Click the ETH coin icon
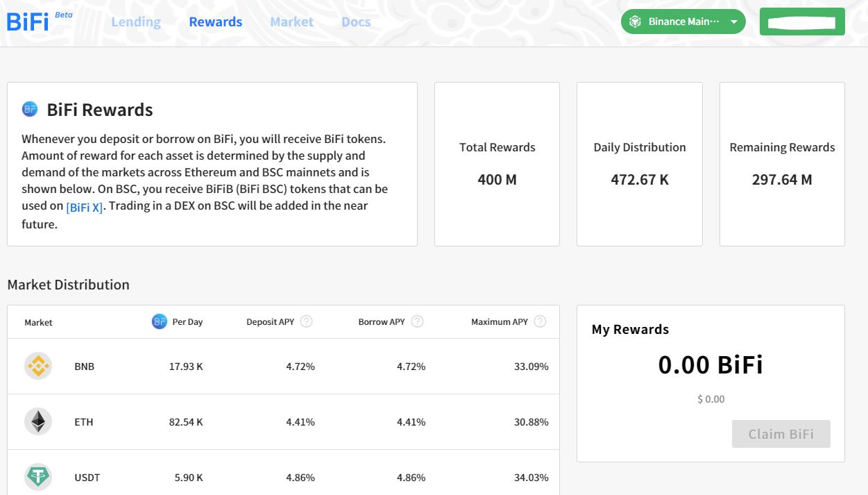Screen dimensions: 868x495 (38, 421)
